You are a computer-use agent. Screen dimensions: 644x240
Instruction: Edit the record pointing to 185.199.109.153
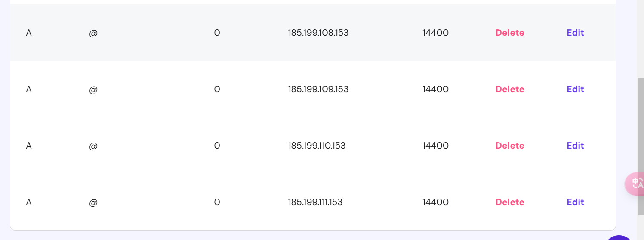point(575,89)
